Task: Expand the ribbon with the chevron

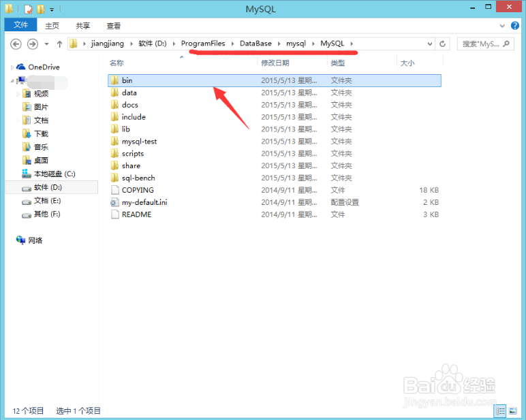Action: [502, 26]
